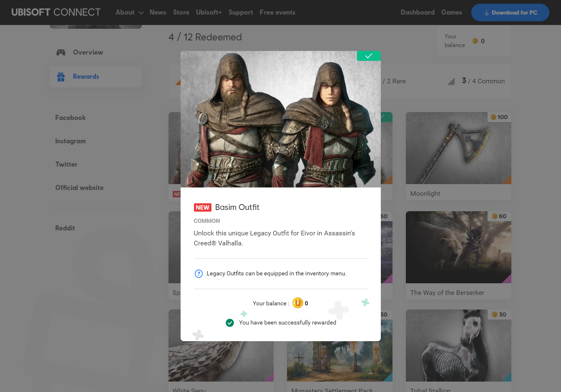Expand the About dropdown menu
This screenshot has width=561, height=392.
click(x=129, y=12)
